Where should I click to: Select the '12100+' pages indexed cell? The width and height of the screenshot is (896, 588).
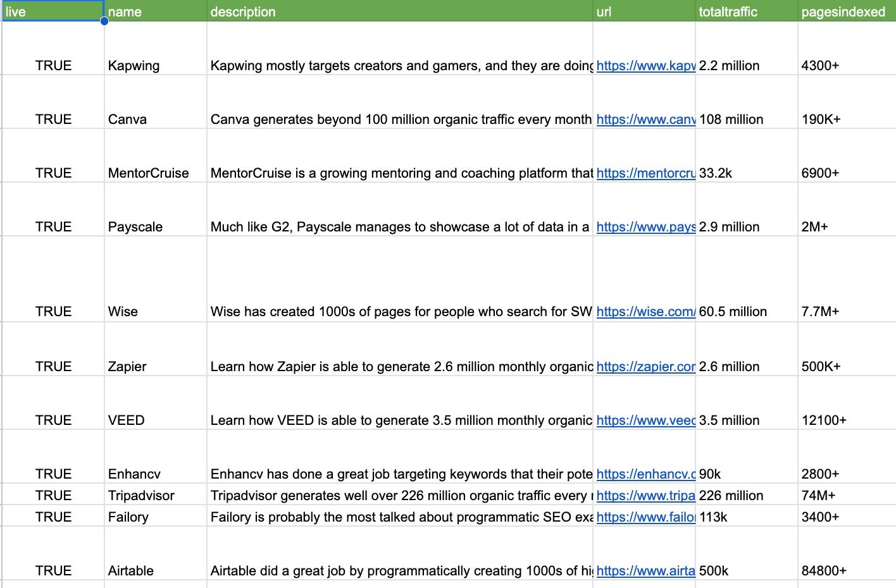click(847, 403)
